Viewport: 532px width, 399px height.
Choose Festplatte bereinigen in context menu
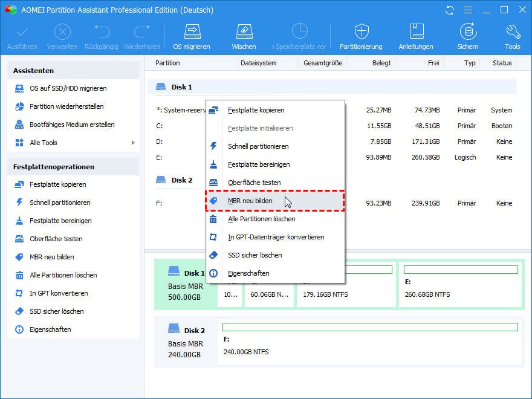[275, 164]
